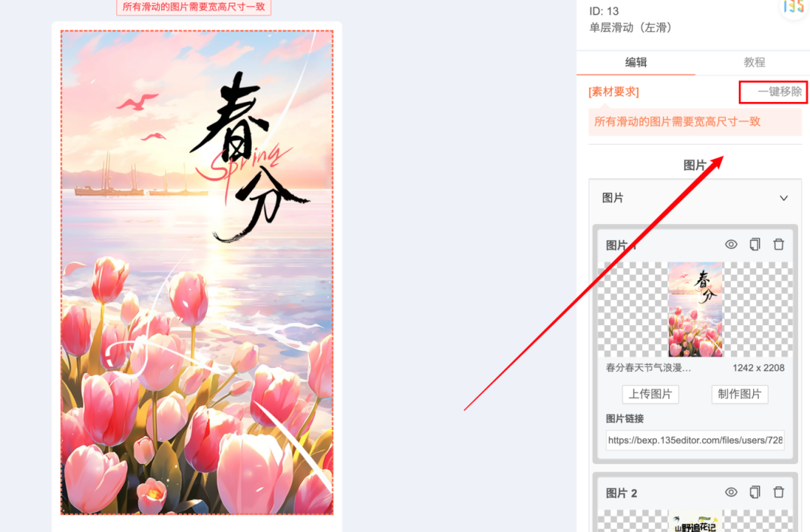
Task: Toggle visibility eye of 图片 1
Action: 731,244
